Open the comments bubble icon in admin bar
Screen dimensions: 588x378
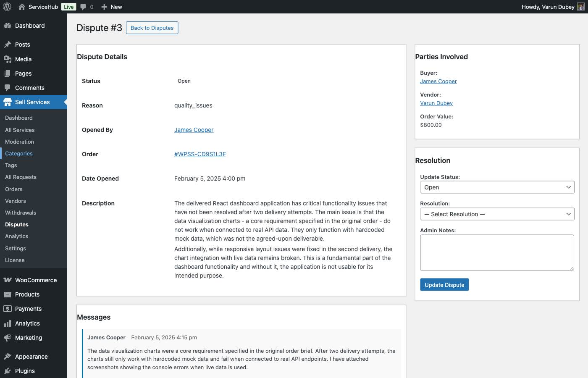83,7
